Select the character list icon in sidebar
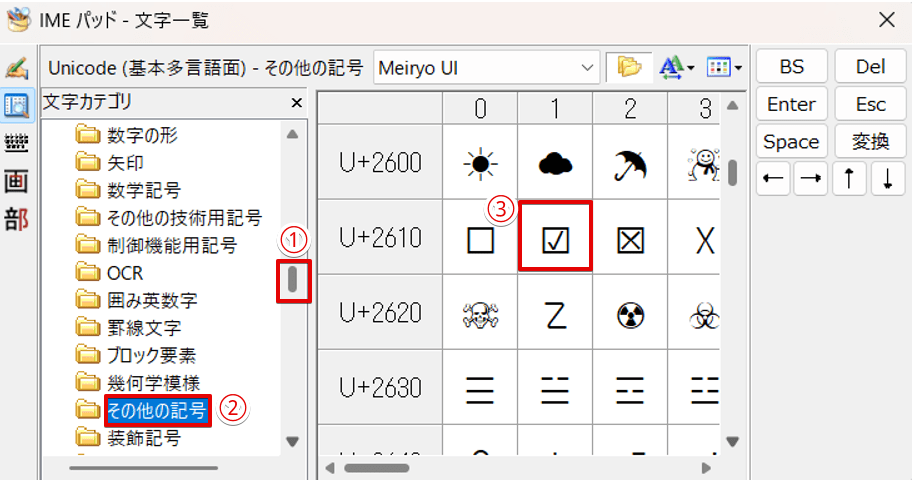 pyautogui.click(x=16, y=105)
